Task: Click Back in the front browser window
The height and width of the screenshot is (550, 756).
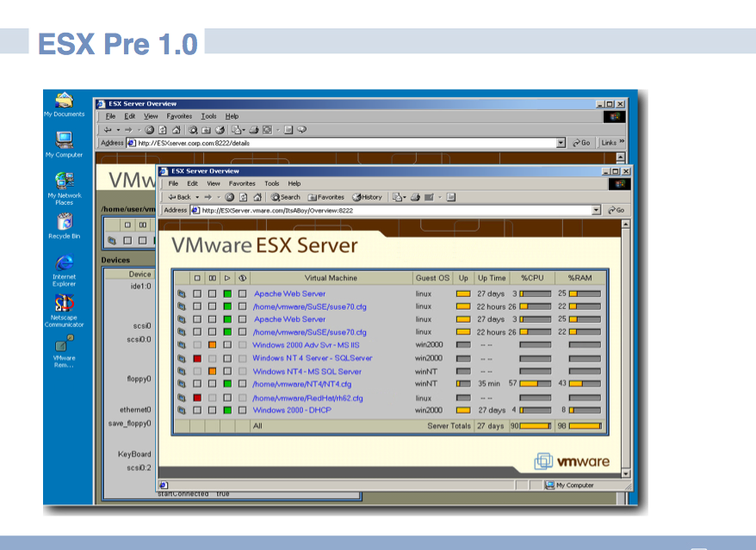Action: 179,197
